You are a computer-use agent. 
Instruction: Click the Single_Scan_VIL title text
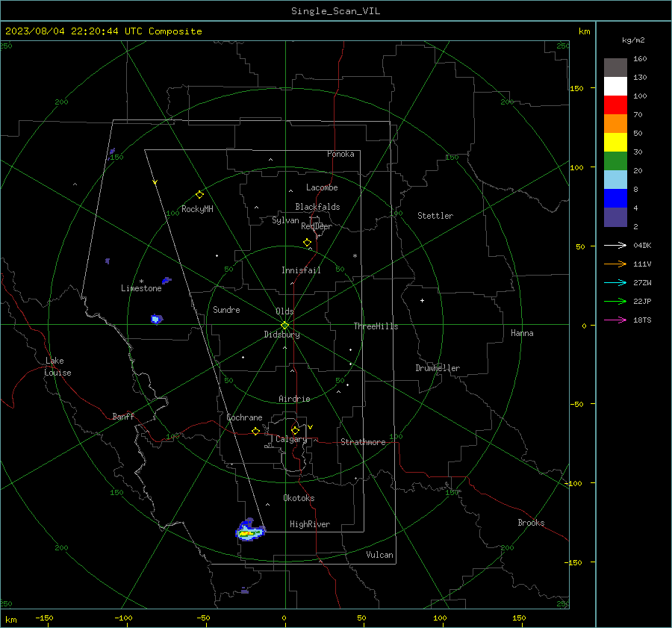coord(335,11)
